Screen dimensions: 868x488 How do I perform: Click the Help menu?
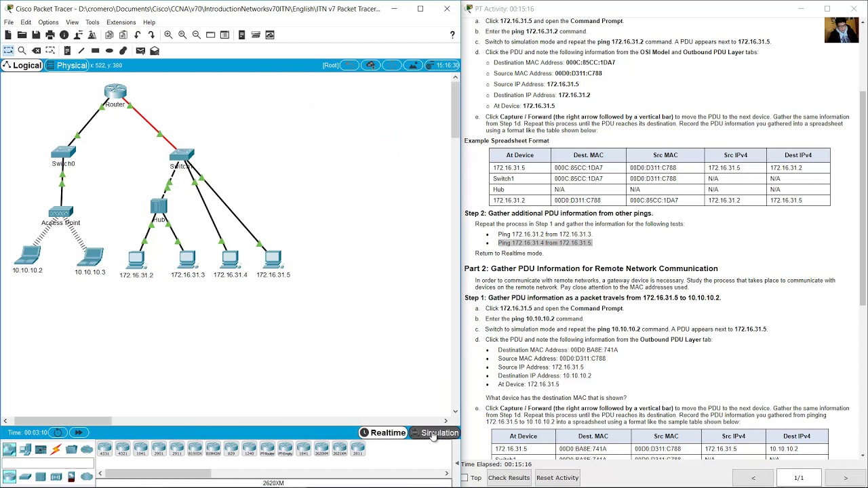pos(149,22)
